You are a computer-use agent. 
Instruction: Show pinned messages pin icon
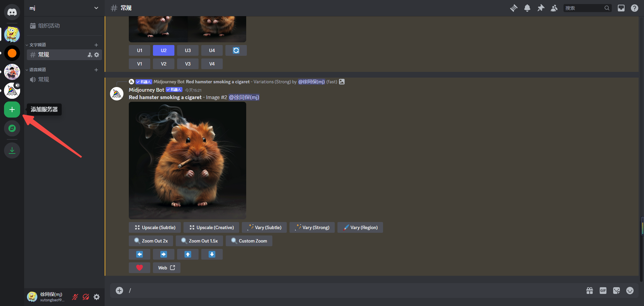pos(541,8)
